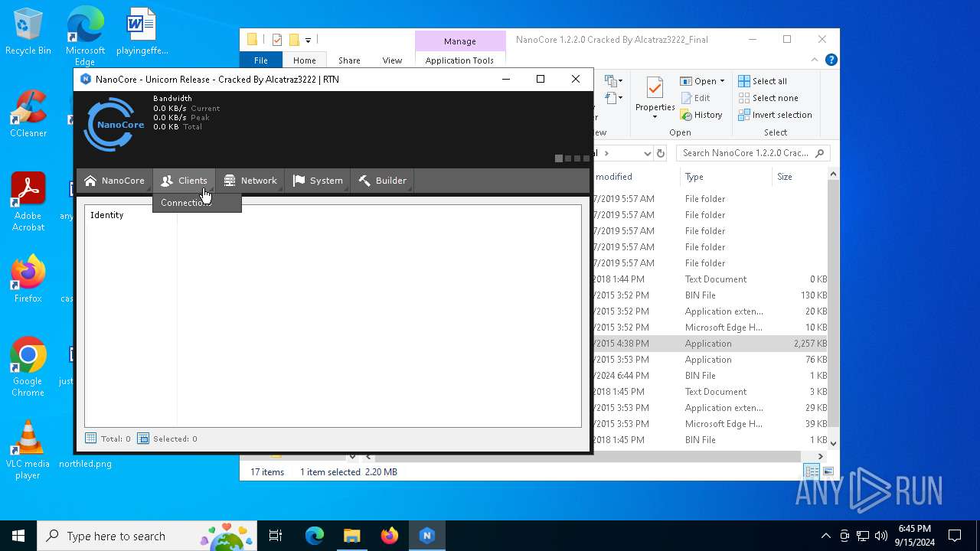Expand the Properties dropdown arrow

[655, 117]
